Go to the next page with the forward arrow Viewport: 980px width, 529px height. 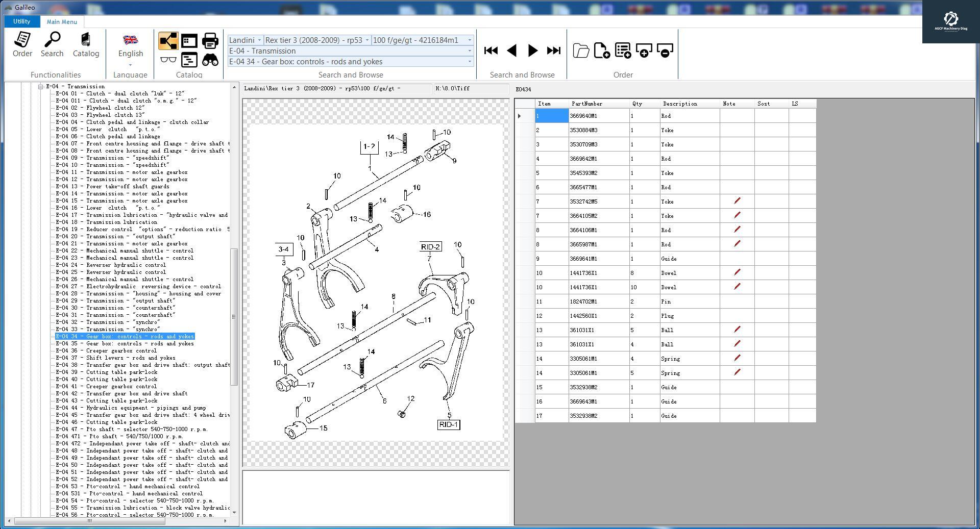tap(532, 51)
